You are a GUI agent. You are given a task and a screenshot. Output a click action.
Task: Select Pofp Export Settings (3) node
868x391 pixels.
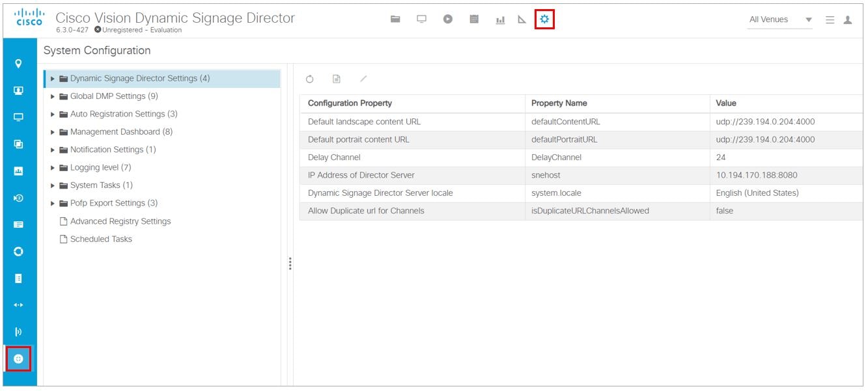[114, 203]
